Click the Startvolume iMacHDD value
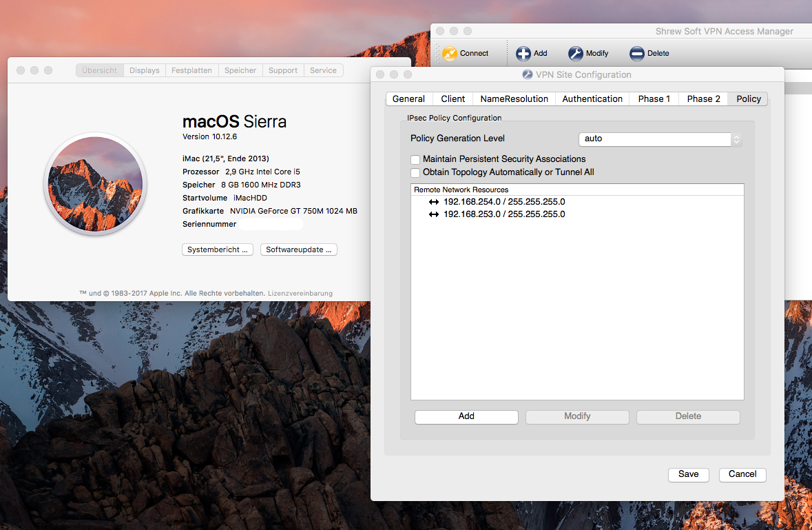Viewport: 812px width, 530px height. [x=250, y=198]
